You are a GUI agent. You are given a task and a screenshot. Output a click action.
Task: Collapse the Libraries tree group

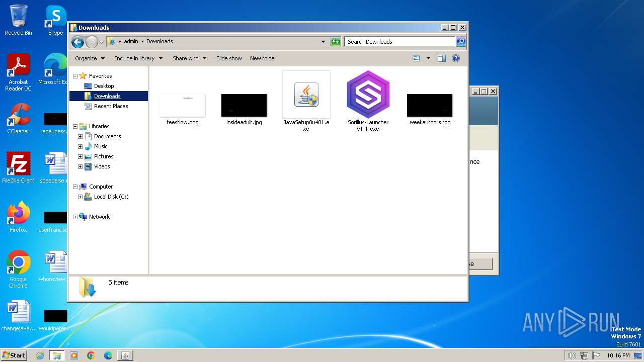tap(75, 126)
